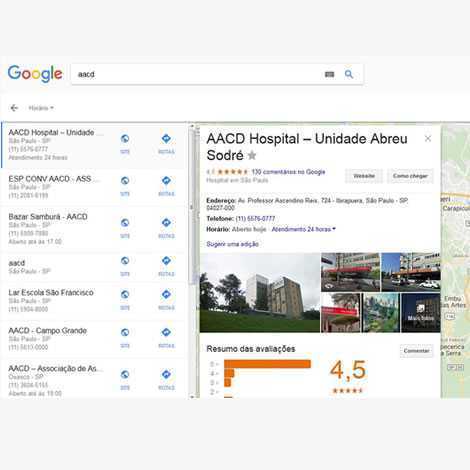The image size is (470, 470).
Task: Select the aacd São Paulo list result
Action: tap(93, 267)
